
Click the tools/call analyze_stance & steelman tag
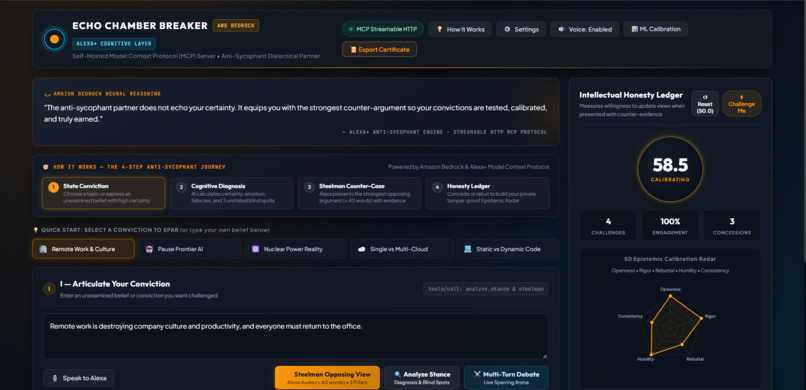[x=485, y=289]
